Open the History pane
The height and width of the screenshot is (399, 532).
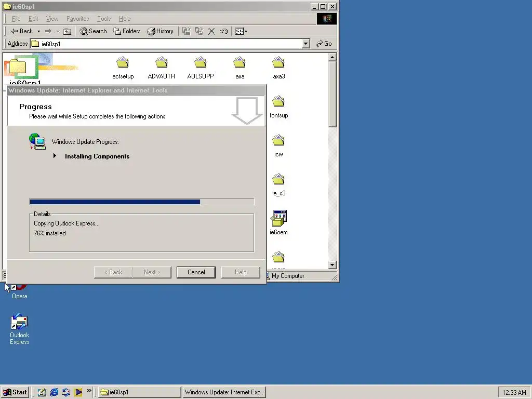161,31
